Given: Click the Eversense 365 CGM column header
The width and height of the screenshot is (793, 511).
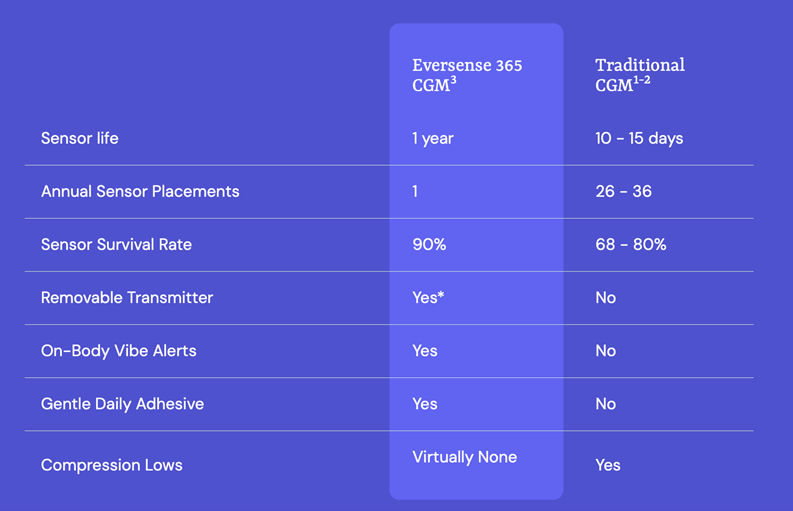Looking at the screenshot, I should [467, 75].
